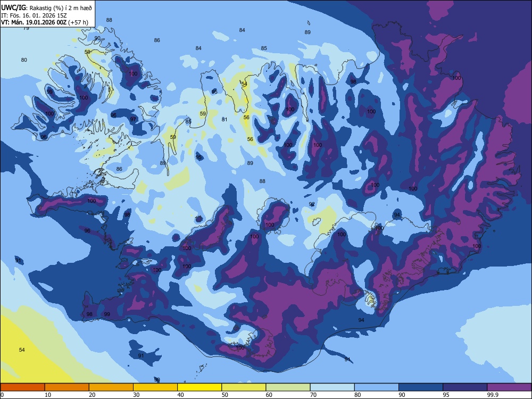Click the 90–95 medium blue legend swatch

(x=421, y=387)
